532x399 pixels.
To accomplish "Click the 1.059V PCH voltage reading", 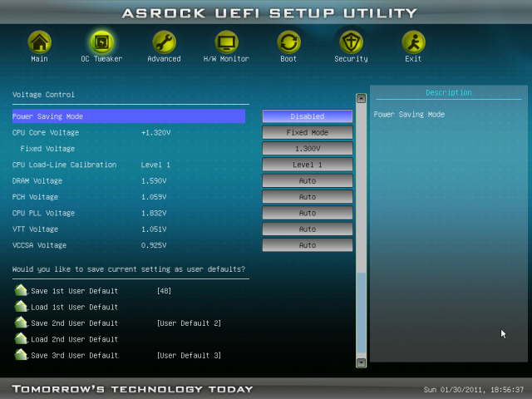I will tap(154, 197).
